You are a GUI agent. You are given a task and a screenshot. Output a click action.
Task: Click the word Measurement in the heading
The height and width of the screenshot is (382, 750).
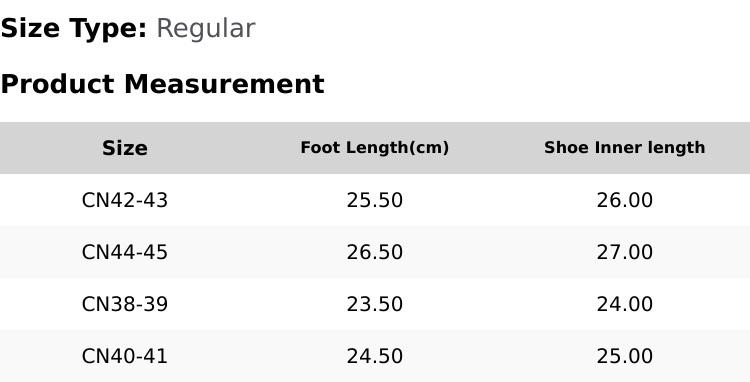[224, 84]
